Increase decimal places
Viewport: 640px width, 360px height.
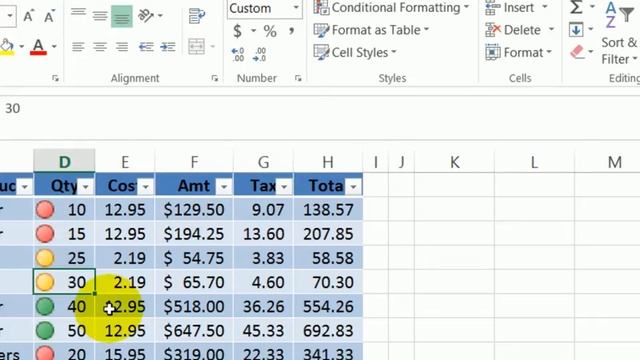238,54
